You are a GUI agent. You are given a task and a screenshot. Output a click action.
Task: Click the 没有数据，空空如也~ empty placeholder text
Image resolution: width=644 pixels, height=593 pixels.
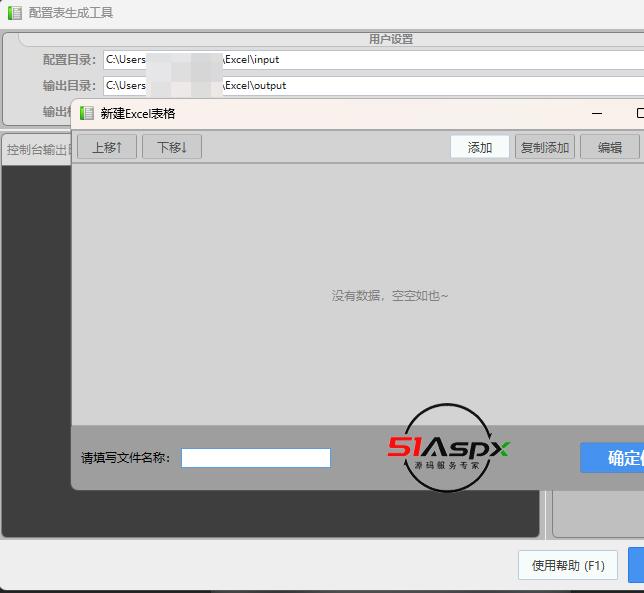click(x=389, y=296)
